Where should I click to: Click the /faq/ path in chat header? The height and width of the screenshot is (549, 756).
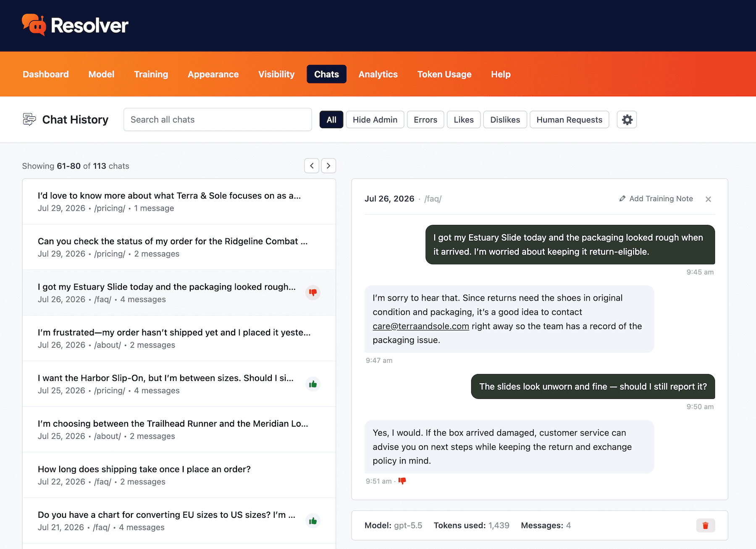[433, 199]
